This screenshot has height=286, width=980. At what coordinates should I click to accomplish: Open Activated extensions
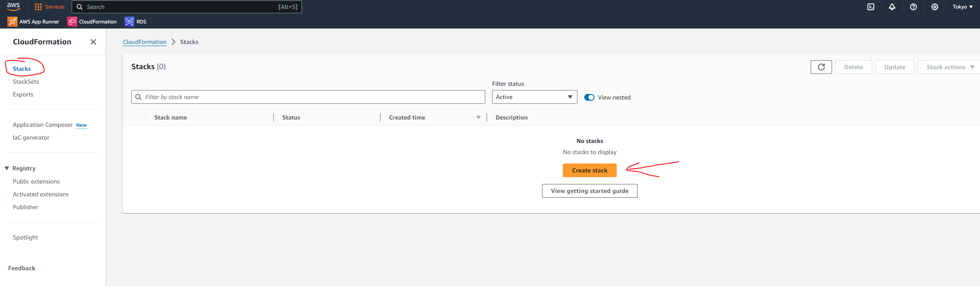point(41,194)
